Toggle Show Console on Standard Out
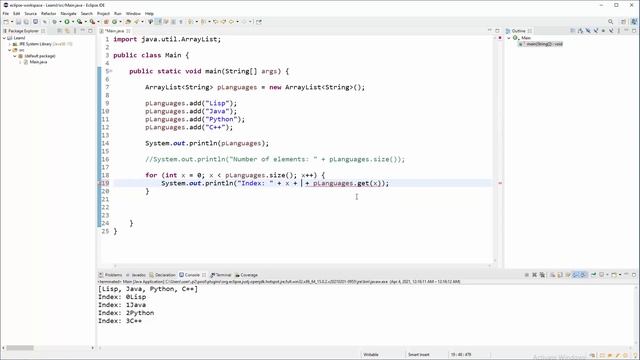The width and height of the screenshot is (640, 360). tap(576, 275)
